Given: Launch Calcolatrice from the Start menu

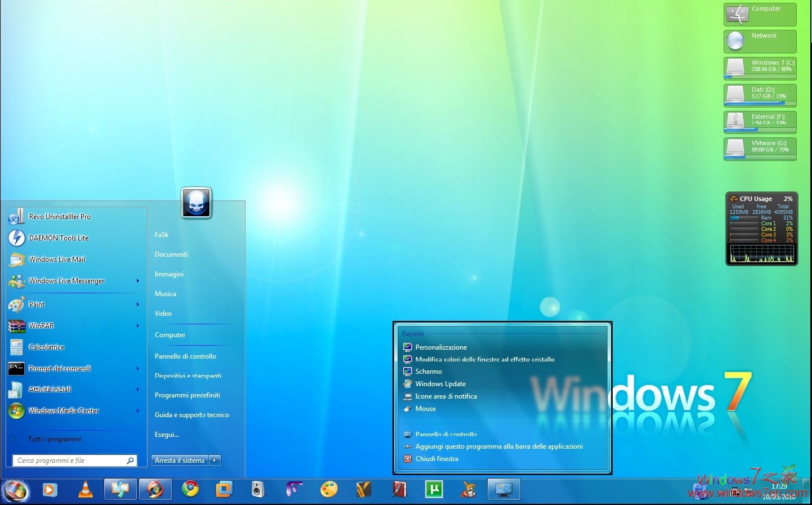Looking at the screenshot, I should click(x=47, y=347).
